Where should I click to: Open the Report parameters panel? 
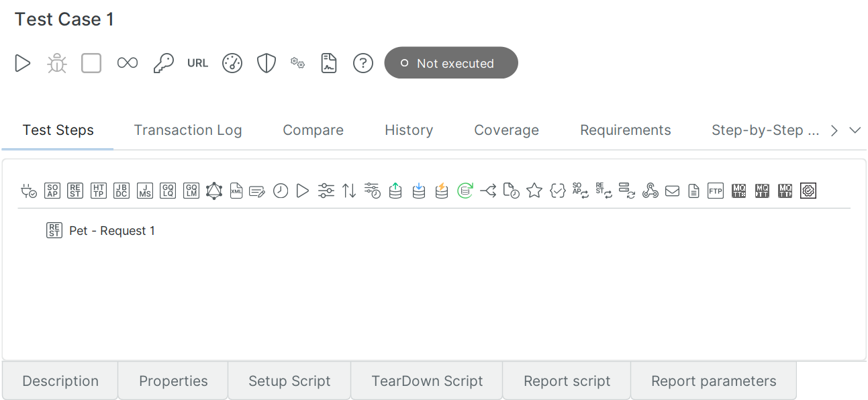(x=714, y=381)
